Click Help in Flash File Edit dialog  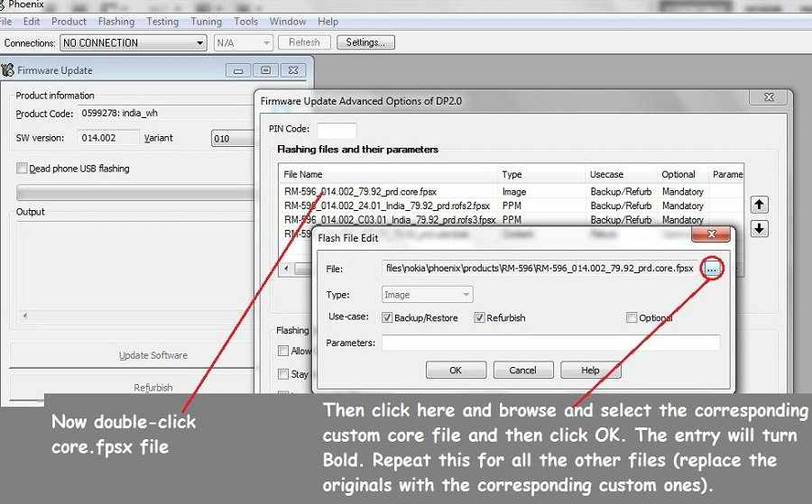(590, 370)
